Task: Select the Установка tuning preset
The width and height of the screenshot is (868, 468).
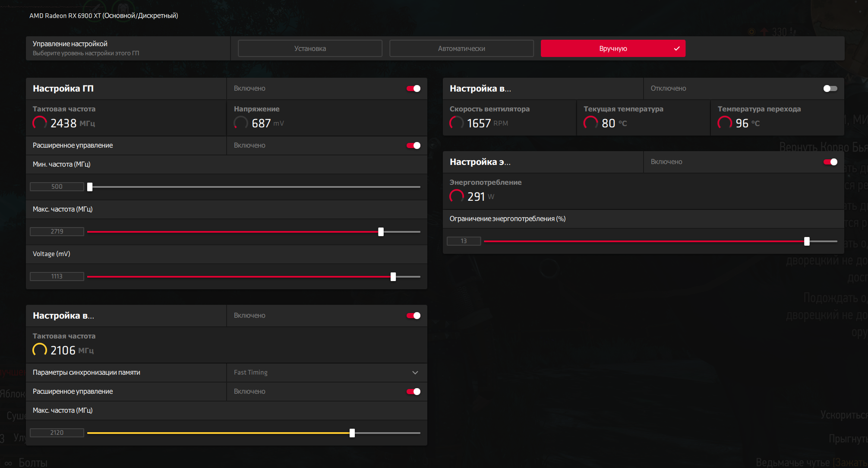Action: tap(310, 48)
